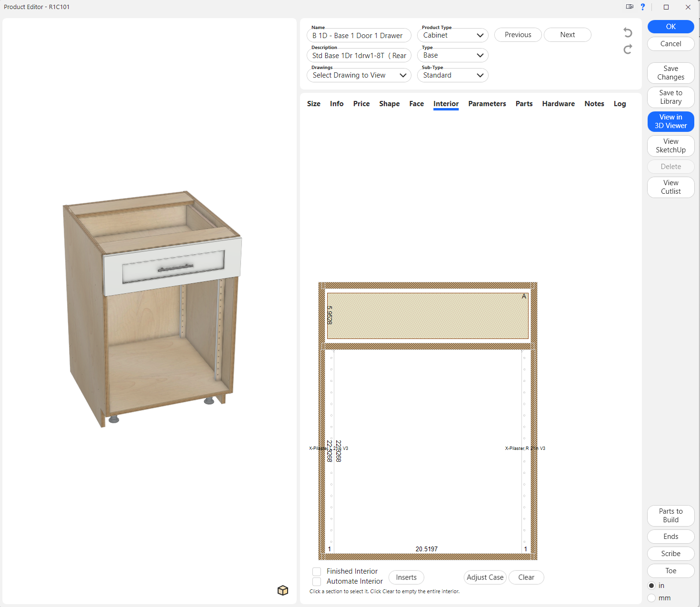
Task: Open the Select Drawing to View dropdown
Action: pos(359,75)
